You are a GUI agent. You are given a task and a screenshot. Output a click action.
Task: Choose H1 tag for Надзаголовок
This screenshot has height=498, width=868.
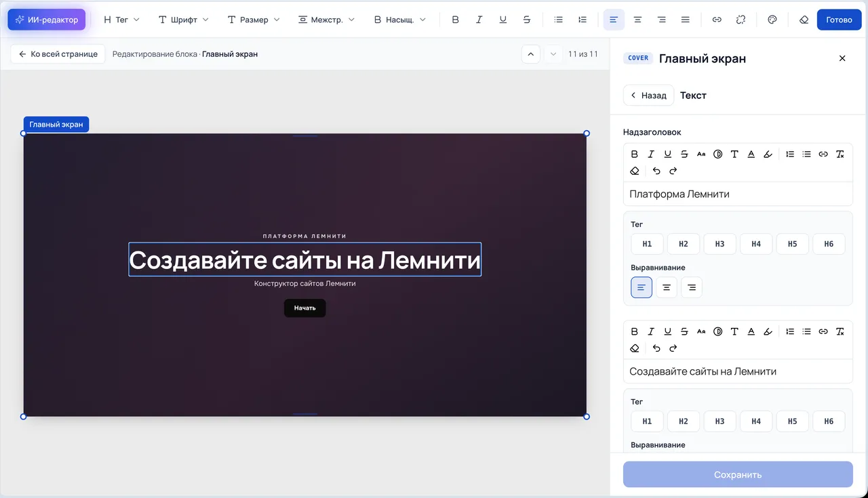click(647, 244)
